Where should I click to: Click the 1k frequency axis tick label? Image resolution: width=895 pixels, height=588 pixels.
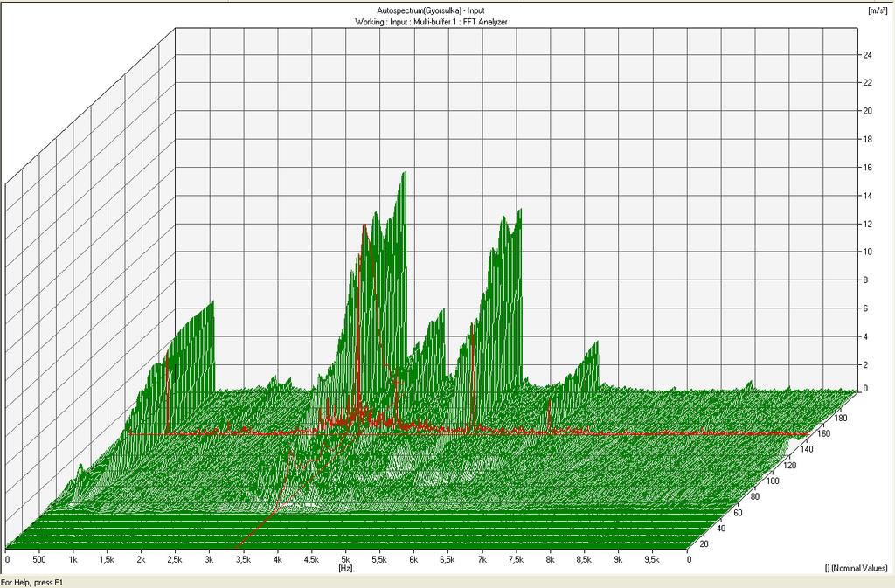(73, 559)
